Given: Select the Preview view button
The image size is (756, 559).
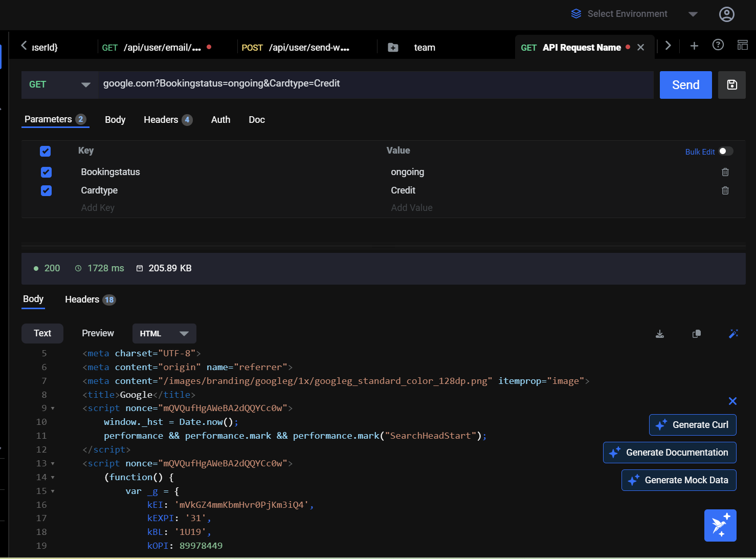Looking at the screenshot, I should (x=98, y=333).
